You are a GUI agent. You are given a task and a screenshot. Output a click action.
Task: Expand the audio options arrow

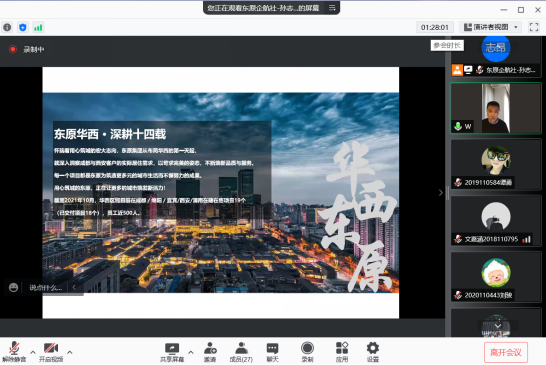(x=33, y=352)
